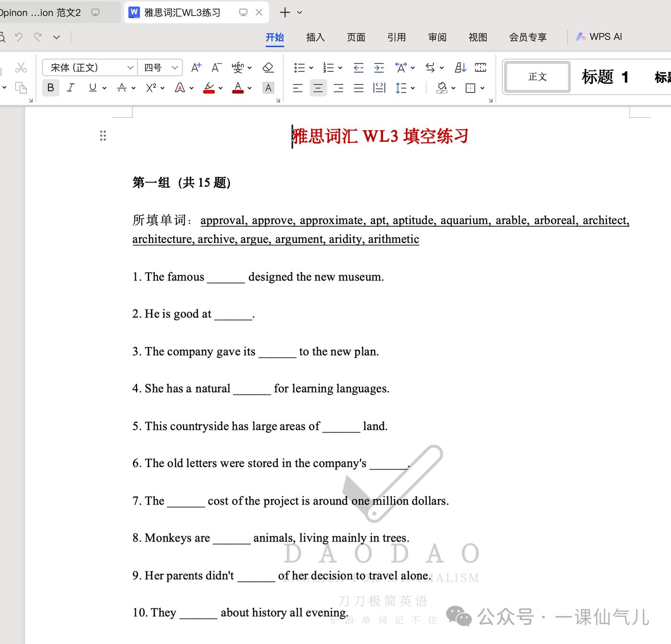Sort text with the sort icon
The height and width of the screenshot is (644, 671).
tap(460, 68)
